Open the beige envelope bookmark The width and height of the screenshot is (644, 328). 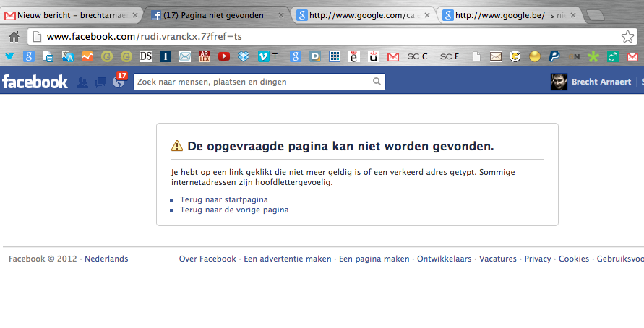coord(496,56)
